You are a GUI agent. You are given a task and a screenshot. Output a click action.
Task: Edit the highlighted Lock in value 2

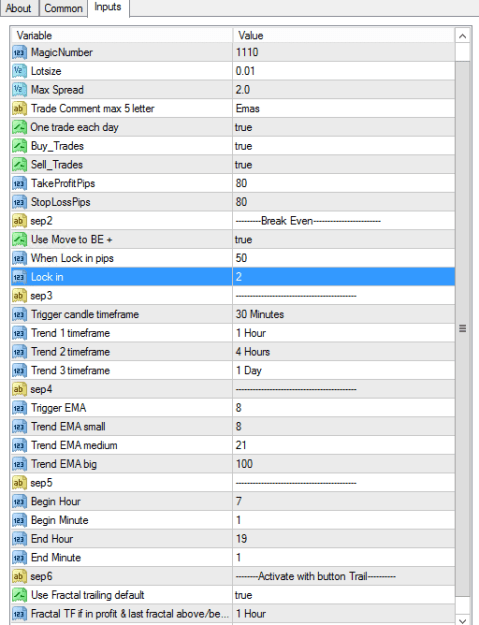click(x=344, y=277)
